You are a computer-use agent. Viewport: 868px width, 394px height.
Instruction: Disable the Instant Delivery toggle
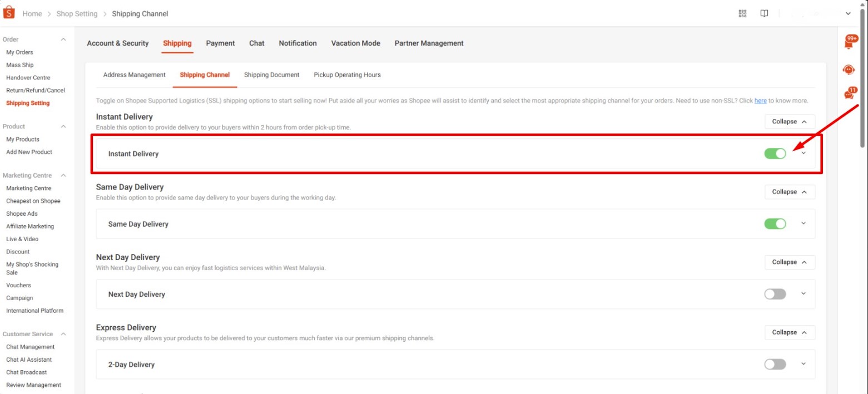[775, 153]
